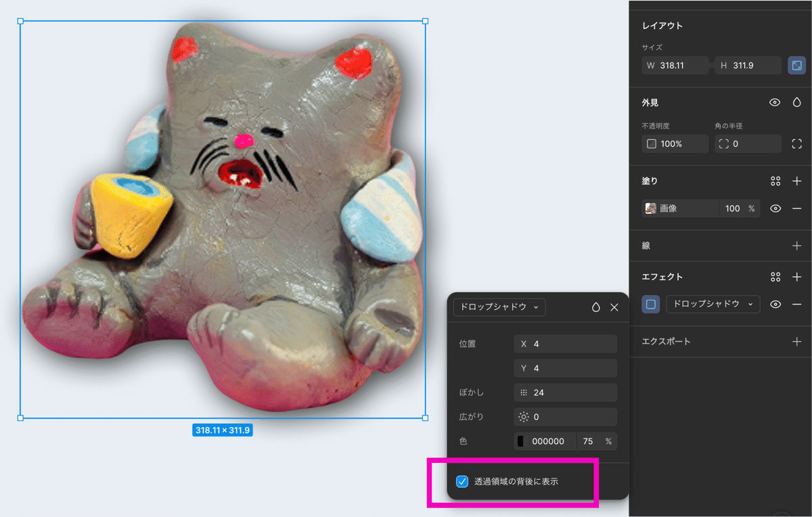Close the drop shadow popup
Screen dimensions: 812x517
[x=614, y=307]
